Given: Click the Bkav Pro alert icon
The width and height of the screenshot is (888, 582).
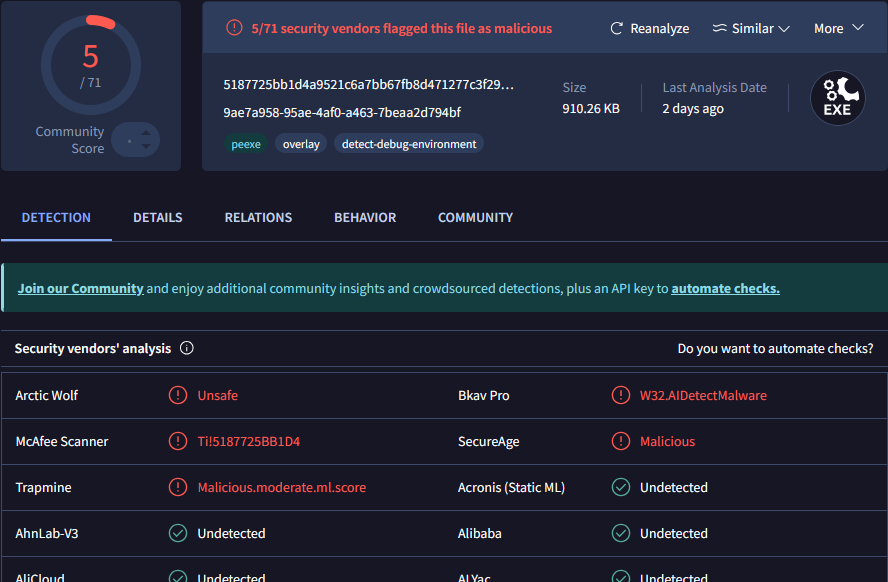Looking at the screenshot, I should click(x=621, y=395).
